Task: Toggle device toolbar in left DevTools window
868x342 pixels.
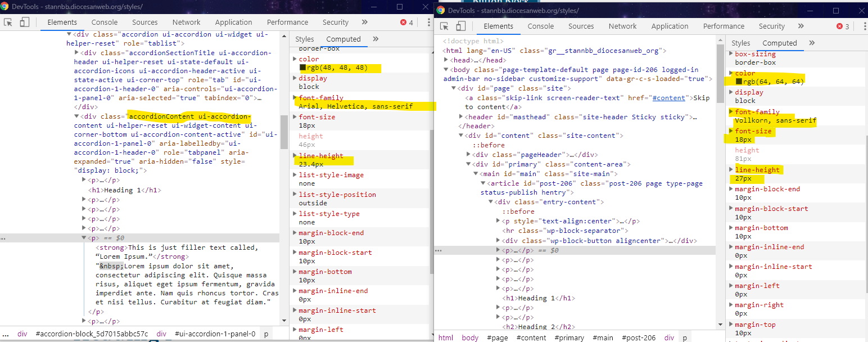Action: 24,22
